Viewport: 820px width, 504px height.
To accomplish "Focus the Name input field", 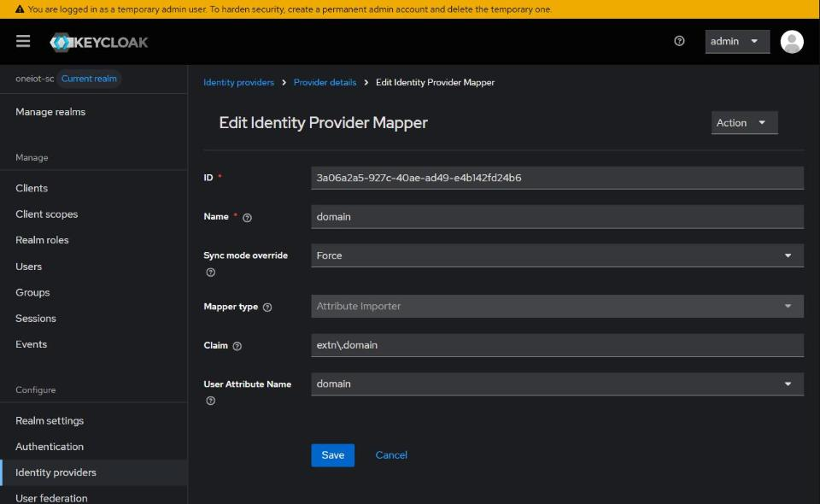I will point(557,217).
